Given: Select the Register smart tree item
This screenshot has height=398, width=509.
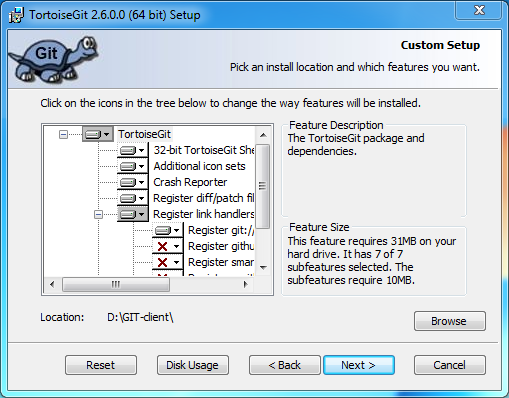Looking at the screenshot, I should 221,262.
